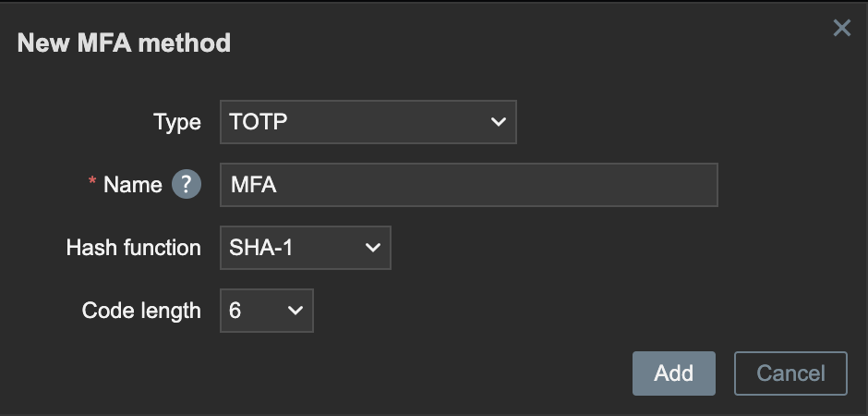Open the Type dropdown showing TOTP
The image size is (868, 416).
[x=368, y=122]
